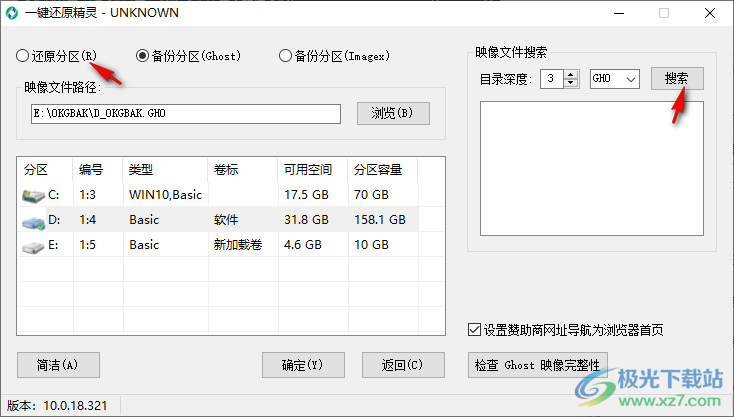
Task: Click the empty image search results list
Action: [592, 168]
